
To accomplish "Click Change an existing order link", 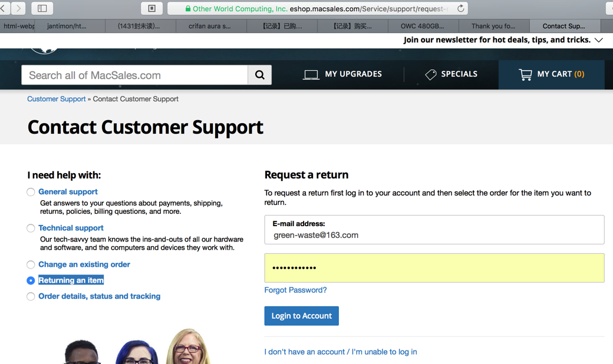I will click(x=84, y=264).
